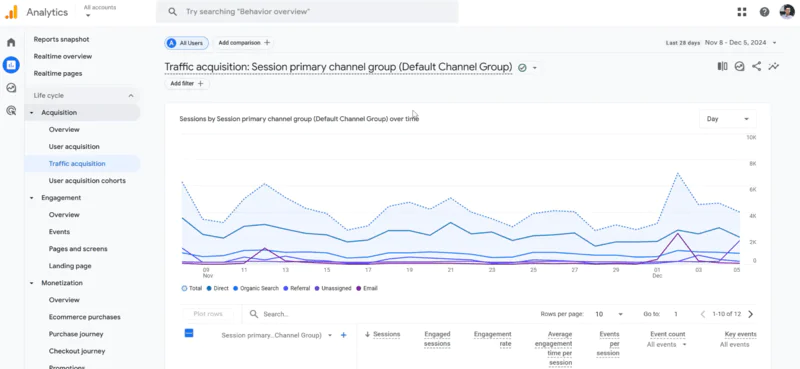This screenshot has height=369, width=800.
Task: Open Reports snapshot
Action: 61,39
